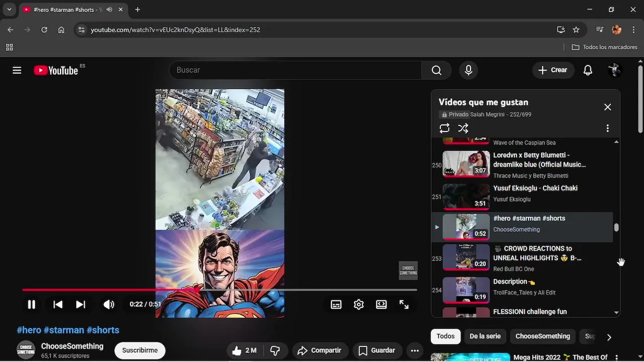Toggle playlist shuffle
The width and height of the screenshot is (644, 362).
pyautogui.click(x=463, y=128)
